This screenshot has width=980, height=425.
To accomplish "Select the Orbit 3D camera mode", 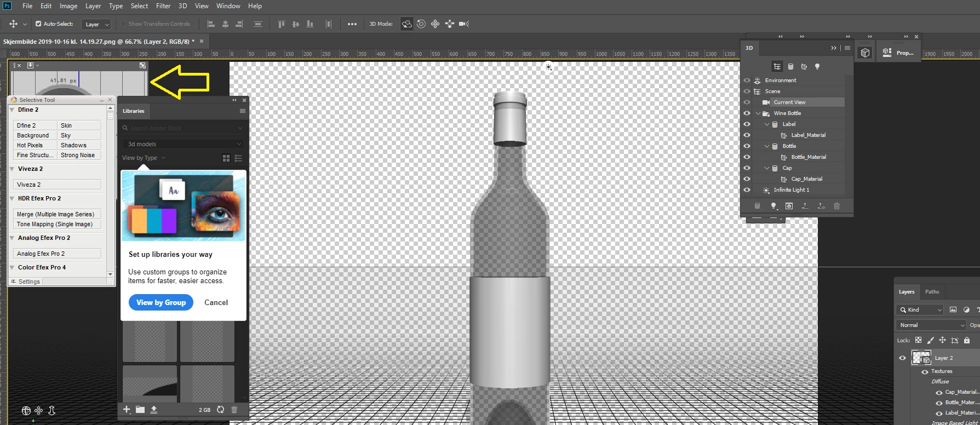I will click(406, 24).
